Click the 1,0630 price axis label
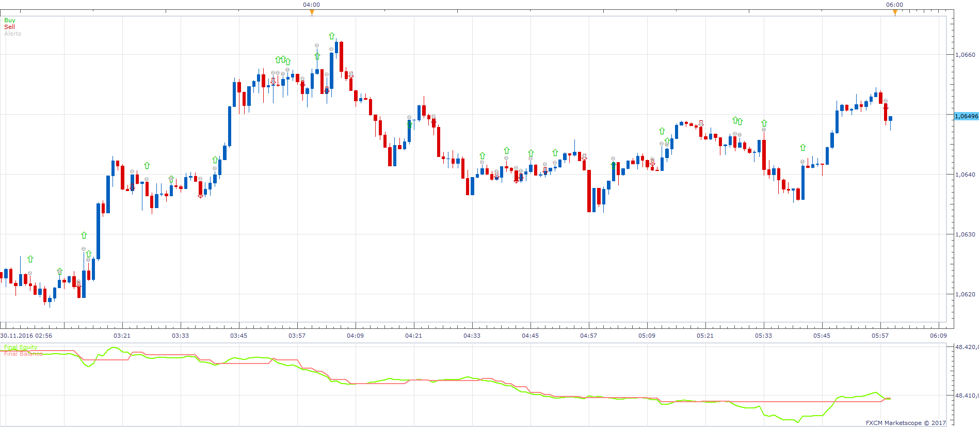 click(x=966, y=234)
